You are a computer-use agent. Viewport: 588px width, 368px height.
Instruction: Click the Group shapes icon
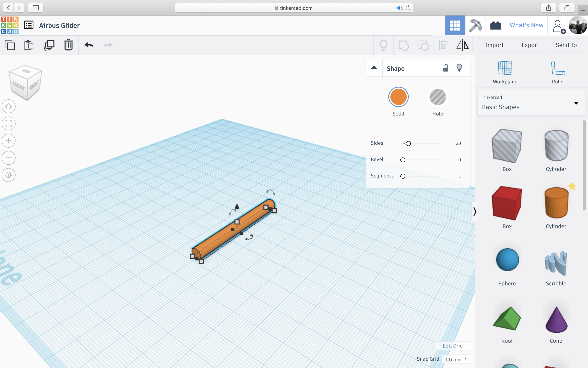click(404, 45)
